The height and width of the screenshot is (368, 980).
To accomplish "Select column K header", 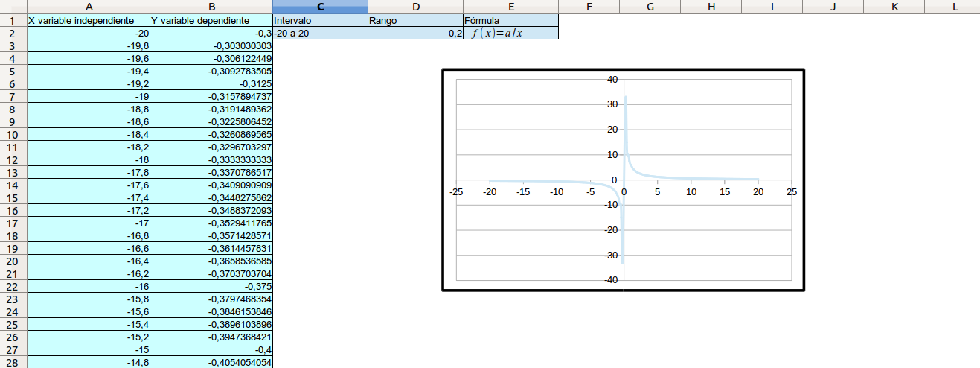I will coord(894,7).
